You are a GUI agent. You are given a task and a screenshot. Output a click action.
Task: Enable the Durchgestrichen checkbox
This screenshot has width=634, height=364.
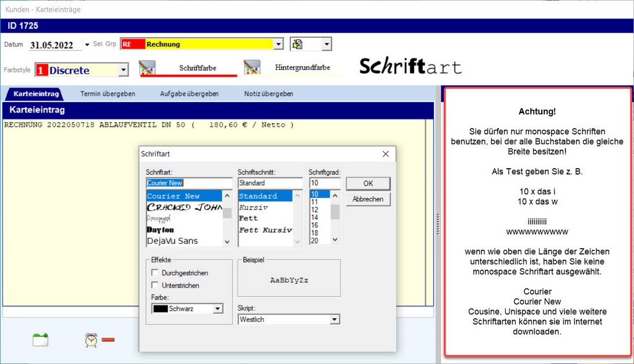point(155,273)
